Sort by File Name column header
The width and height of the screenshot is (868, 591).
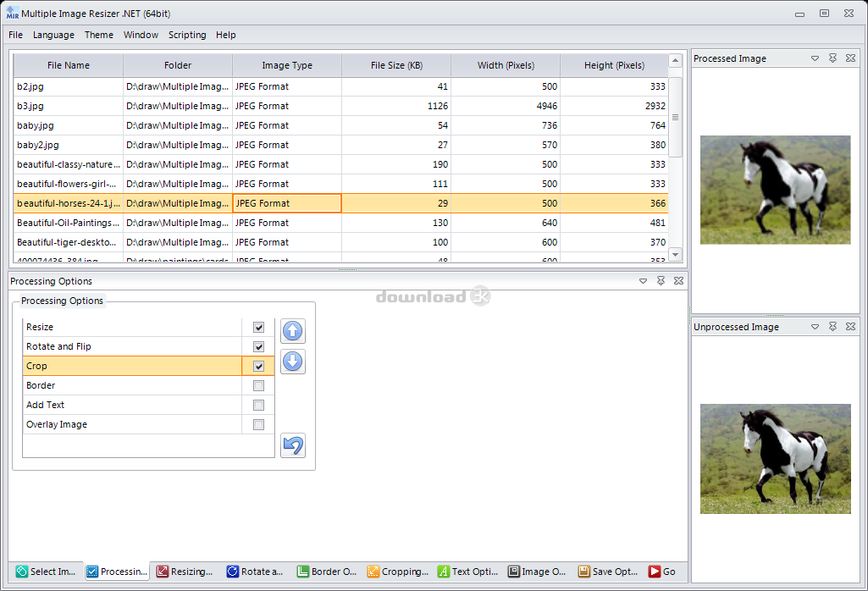pos(68,65)
